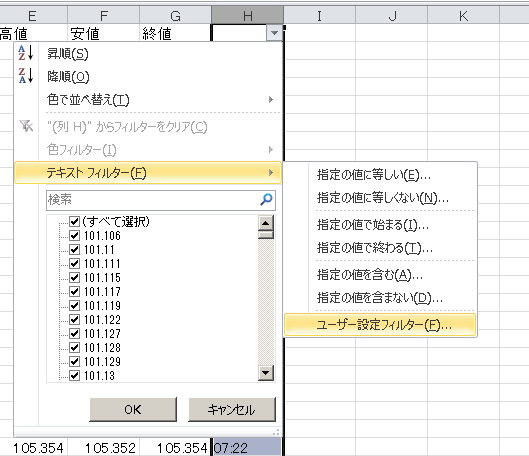Screen dimensions: 529x456
Task: Click the descending sort Z-A icon
Action: pos(26,76)
